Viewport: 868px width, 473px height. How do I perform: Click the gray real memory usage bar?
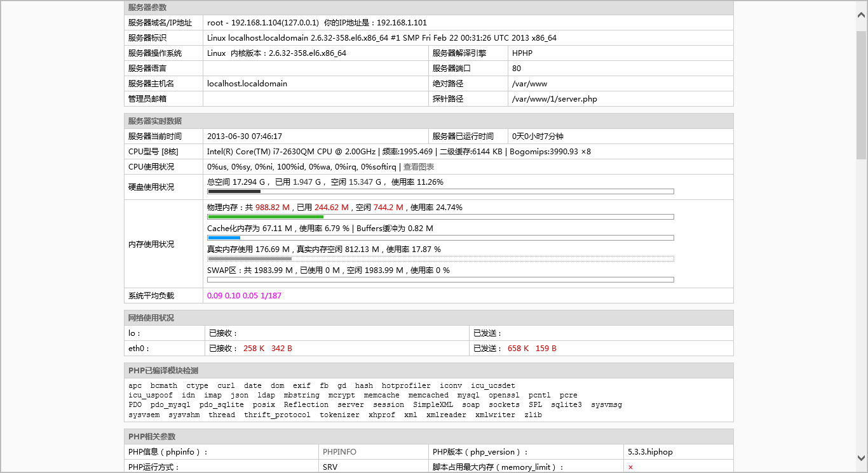coord(249,258)
